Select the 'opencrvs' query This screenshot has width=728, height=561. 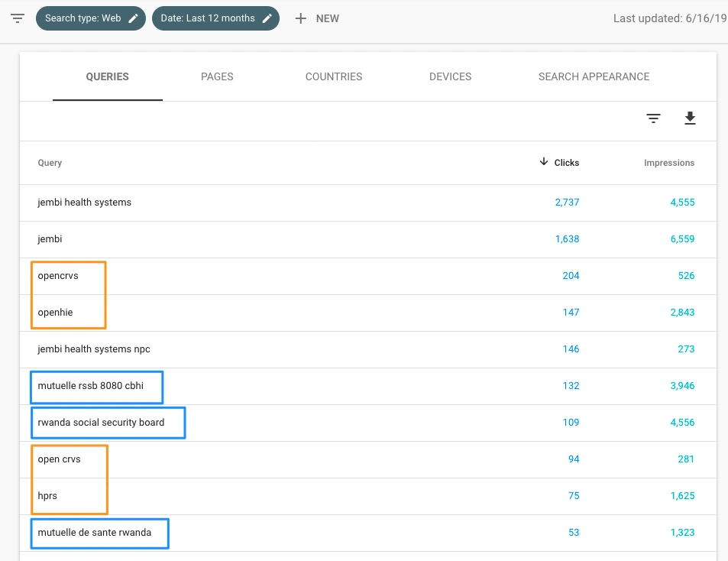tap(58, 276)
